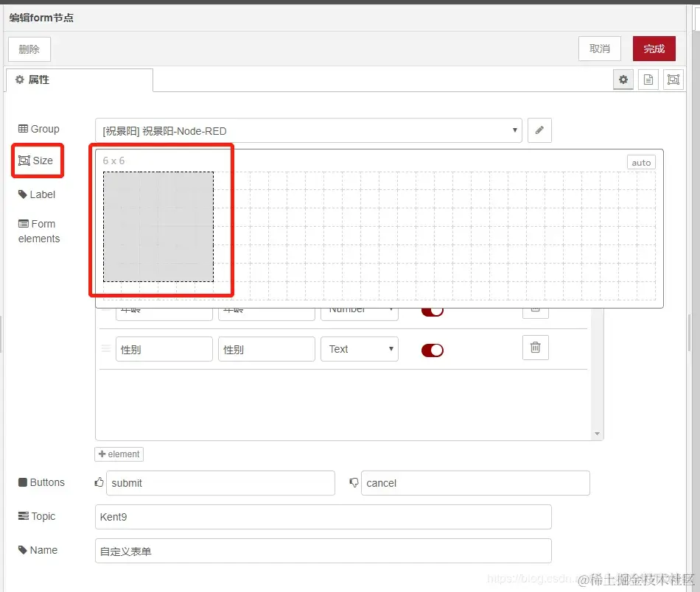Click the cancel button text field

coord(475,483)
